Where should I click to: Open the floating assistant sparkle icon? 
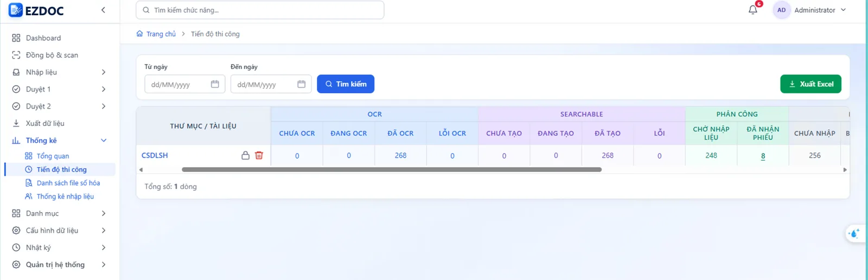point(854,233)
